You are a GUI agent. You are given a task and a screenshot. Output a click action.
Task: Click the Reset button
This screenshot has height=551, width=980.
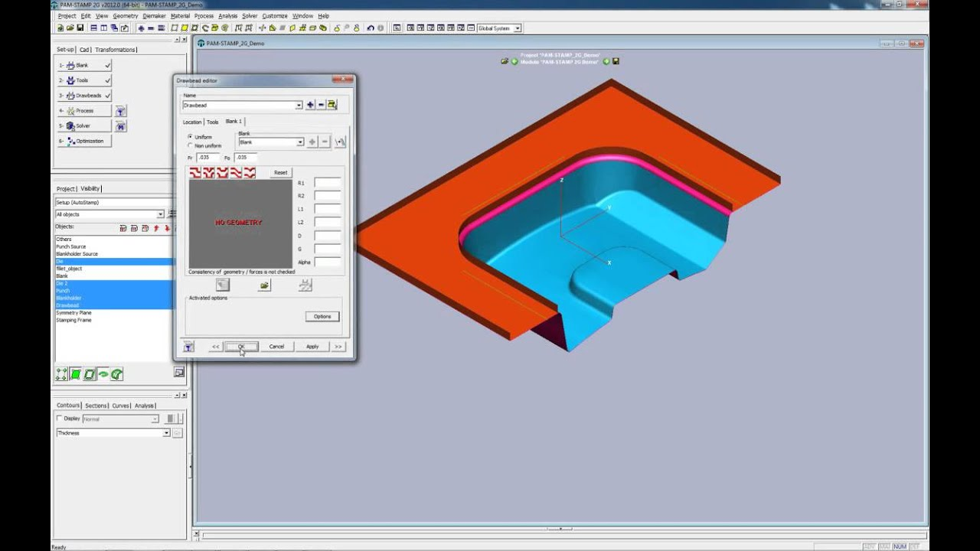281,173
